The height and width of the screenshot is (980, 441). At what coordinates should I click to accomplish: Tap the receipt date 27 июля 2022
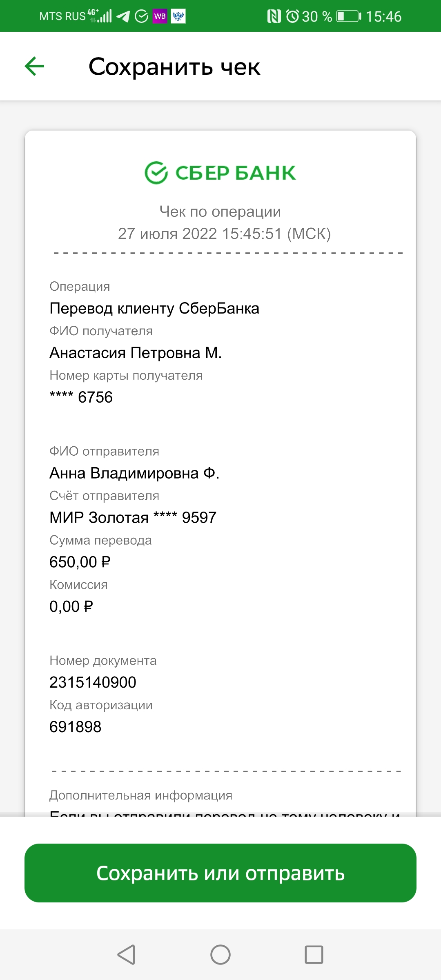[167, 234]
